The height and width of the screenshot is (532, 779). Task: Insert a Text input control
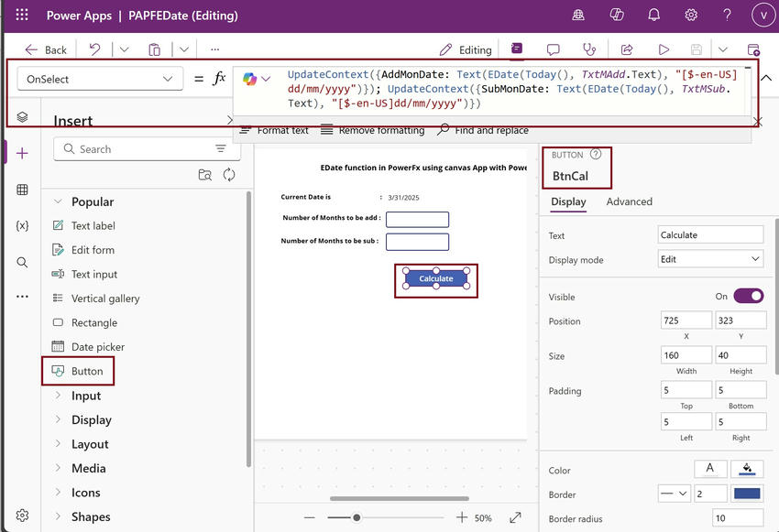click(x=84, y=274)
